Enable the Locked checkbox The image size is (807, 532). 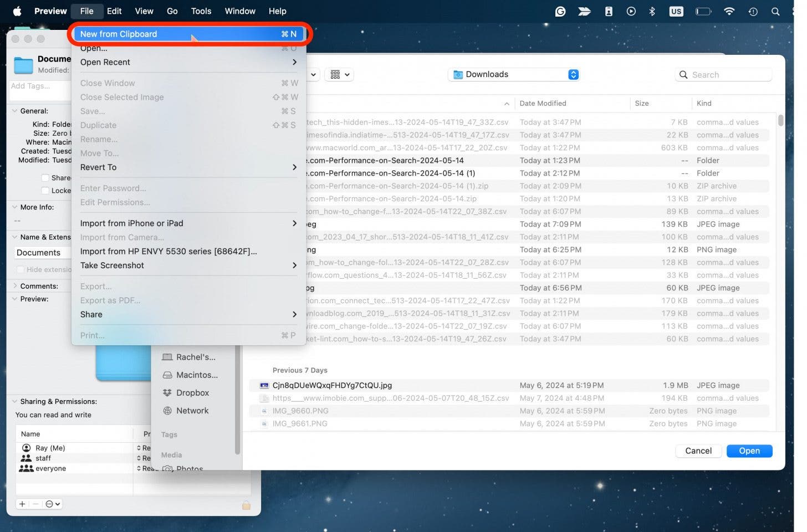click(x=45, y=191)
